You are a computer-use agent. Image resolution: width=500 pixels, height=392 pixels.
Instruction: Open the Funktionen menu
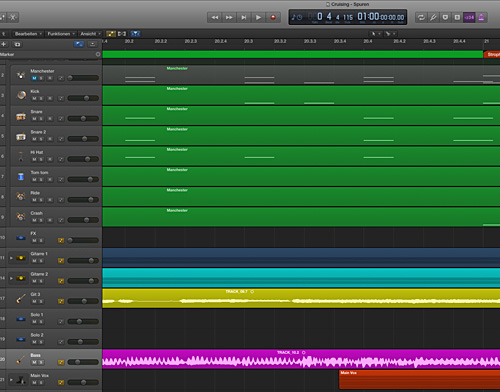pyautogui.click(x=61, y=34)
